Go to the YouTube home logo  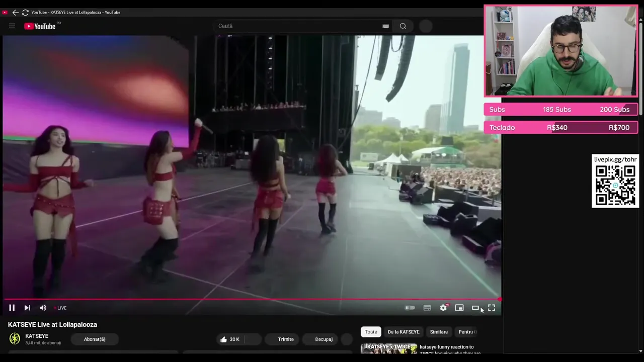point(40,26)
